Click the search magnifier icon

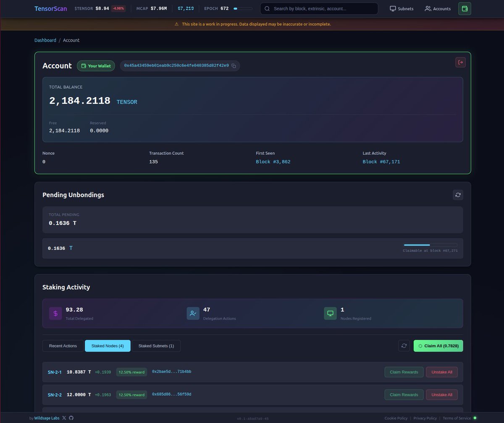pyautogui.click(x=267, y=8)
